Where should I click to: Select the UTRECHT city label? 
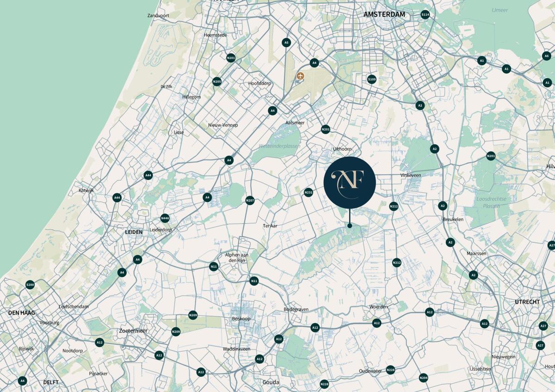click(527, 302)
